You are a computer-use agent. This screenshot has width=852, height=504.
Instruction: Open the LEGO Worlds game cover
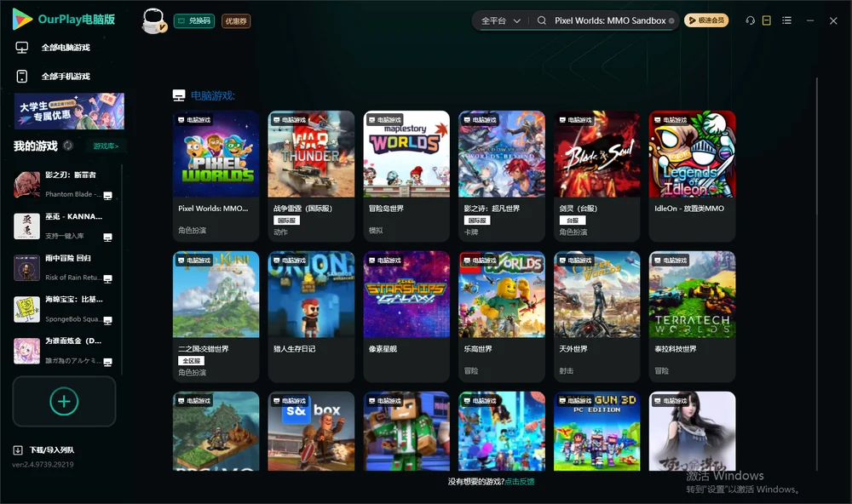coord(502,295)
